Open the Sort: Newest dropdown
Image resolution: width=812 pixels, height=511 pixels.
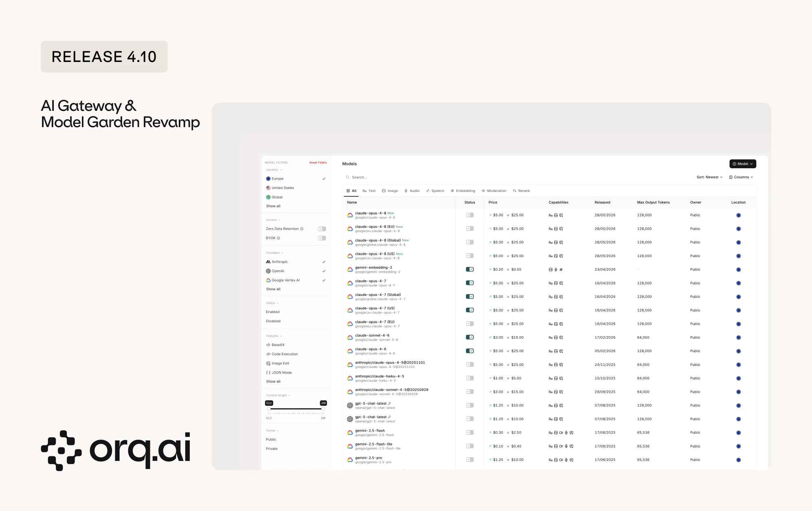click(x=709, y=177)
